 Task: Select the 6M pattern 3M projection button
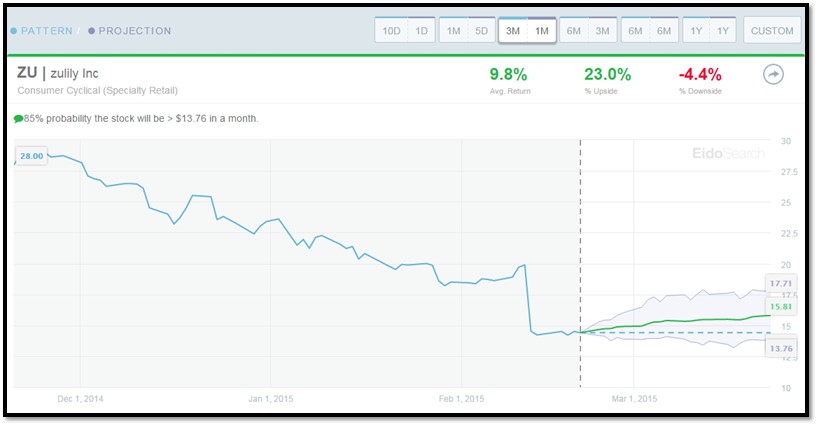[x=588, y=30]
